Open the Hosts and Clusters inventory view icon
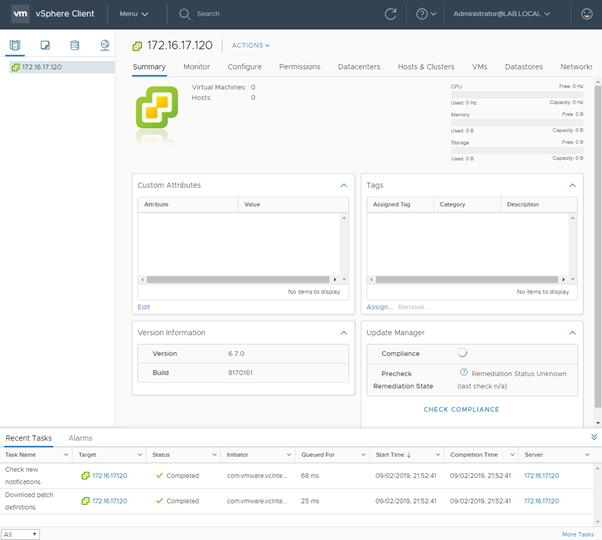Image resolution: width=602 pixels, height=540 pixels. (15, 45)
